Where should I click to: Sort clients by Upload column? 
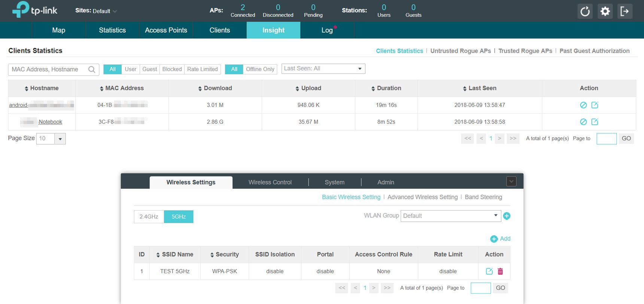pos(308,88)
